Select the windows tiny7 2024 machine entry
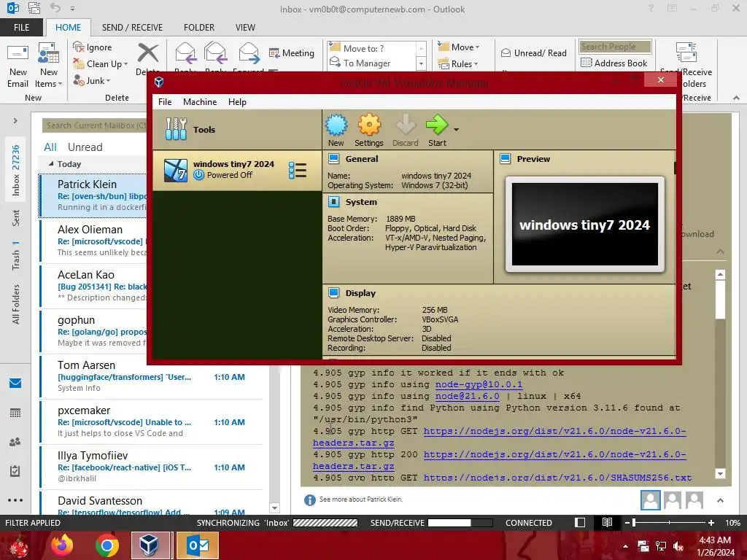The width and height of the screenshot is (747, 560). pyautogui.click(x=237, y=171)
